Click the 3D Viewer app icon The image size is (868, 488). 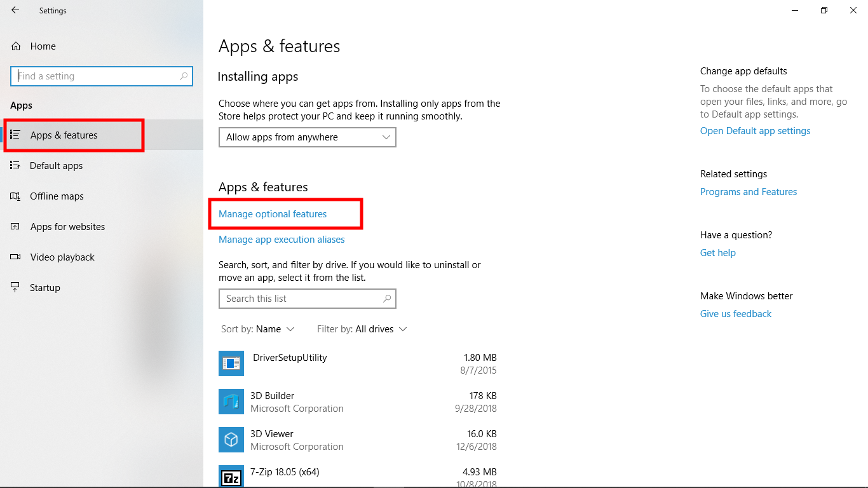tap(231, 440)
